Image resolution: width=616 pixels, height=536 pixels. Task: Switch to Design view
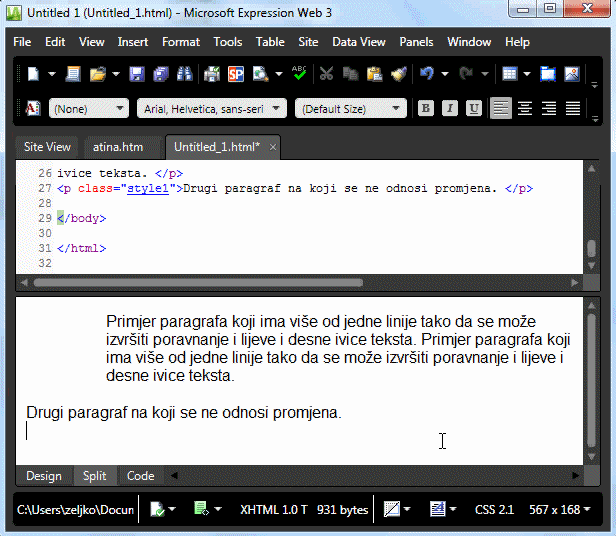point(43,476)
